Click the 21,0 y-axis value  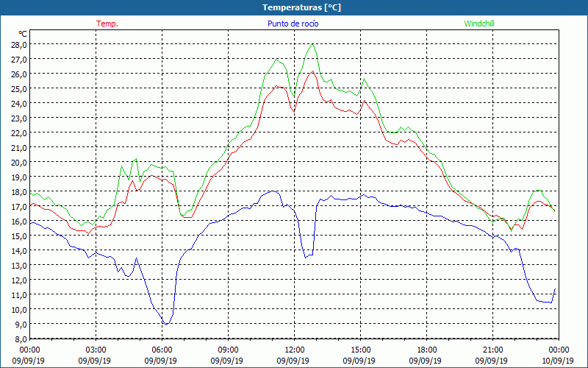(x=20, y=148)
